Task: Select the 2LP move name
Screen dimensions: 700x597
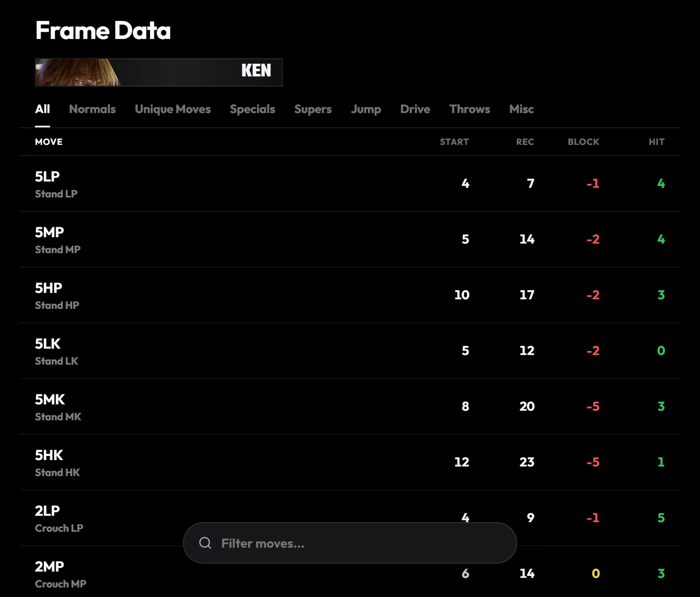Action: [x=47, y=510]
